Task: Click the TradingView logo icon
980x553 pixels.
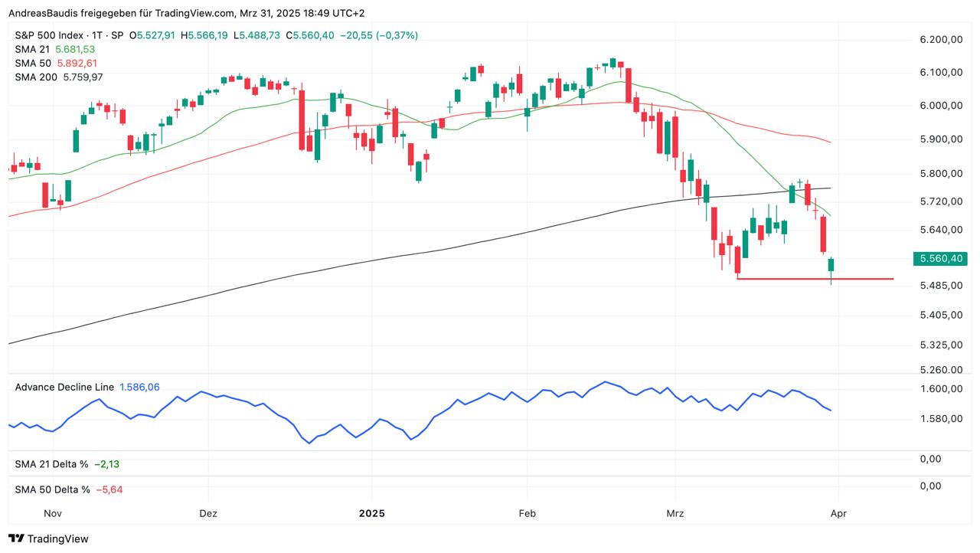Action: pos(16,538)
